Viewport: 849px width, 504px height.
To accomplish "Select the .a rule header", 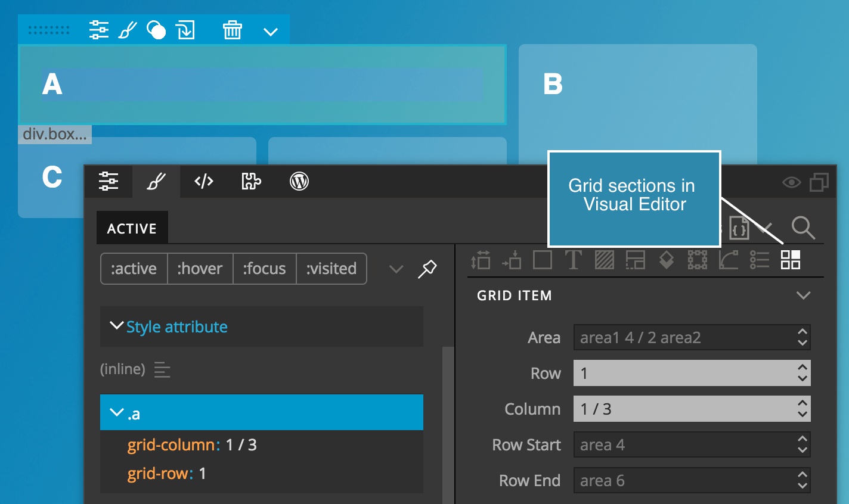I will pos(262,412).
